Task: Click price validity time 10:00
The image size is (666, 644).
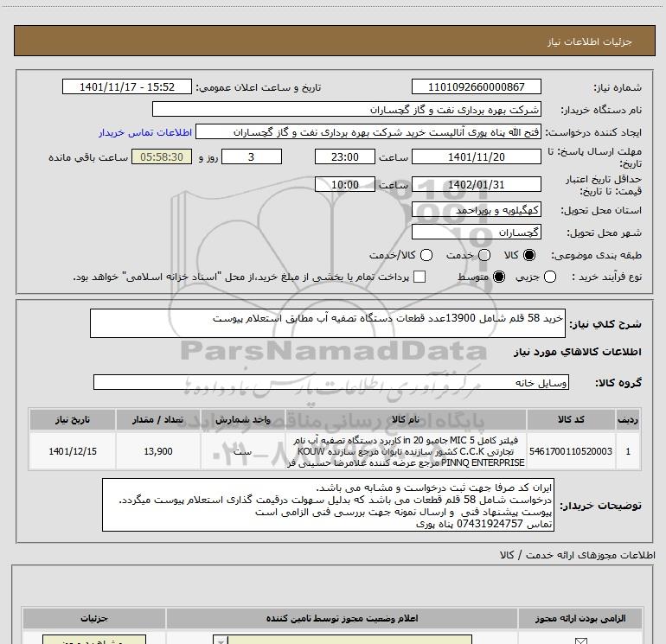Action: click(345, 184)
